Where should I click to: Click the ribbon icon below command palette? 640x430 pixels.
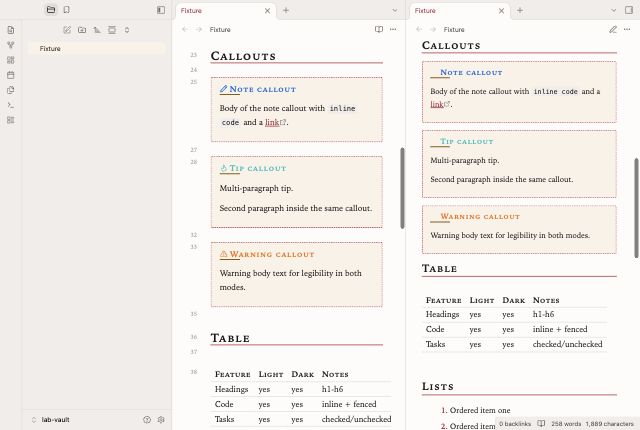tap(11, 120)
